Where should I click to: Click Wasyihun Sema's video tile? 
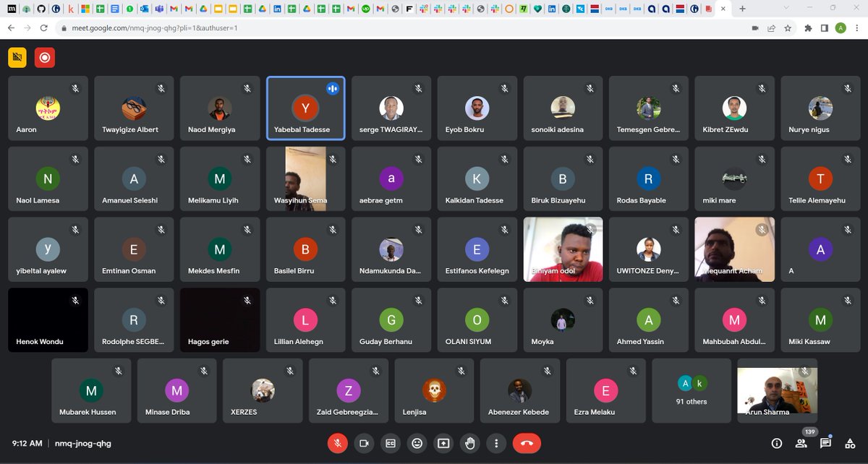[x=305, y=179]
